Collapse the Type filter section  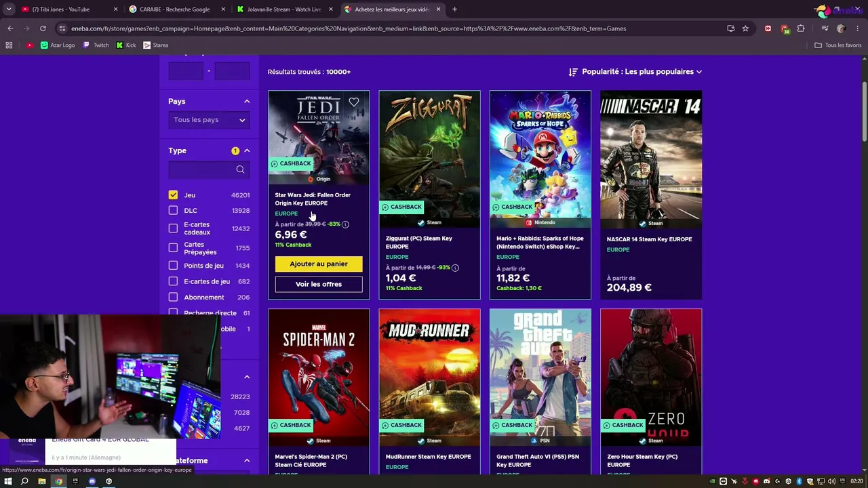(x=247, y=150)
